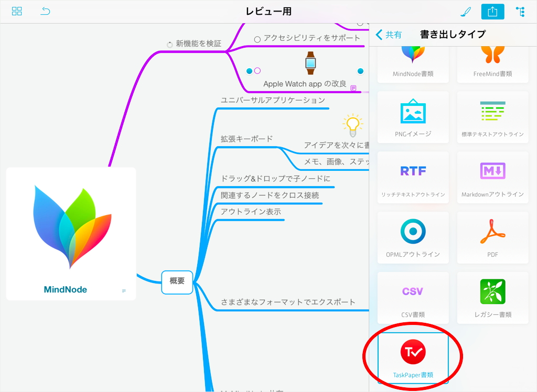Select node アウトライン表示
This screenshot has width=537, height=392.
251,212
